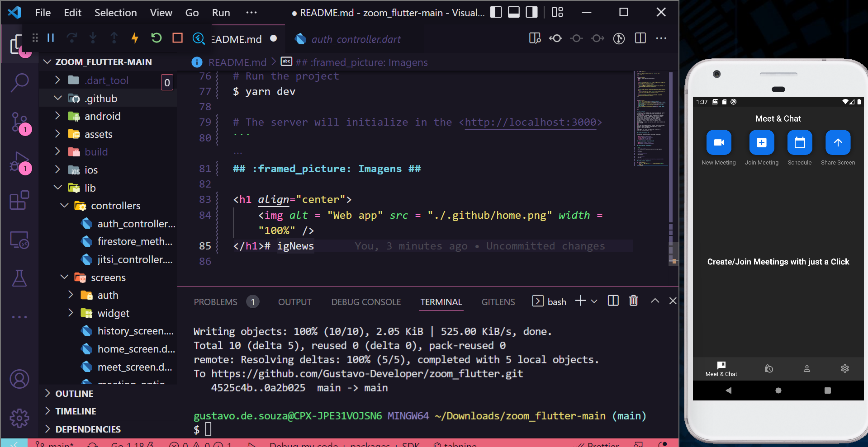868x447 pixels.
Task: Switch to the GITLENS panel tab
Action: click(498, 302)
